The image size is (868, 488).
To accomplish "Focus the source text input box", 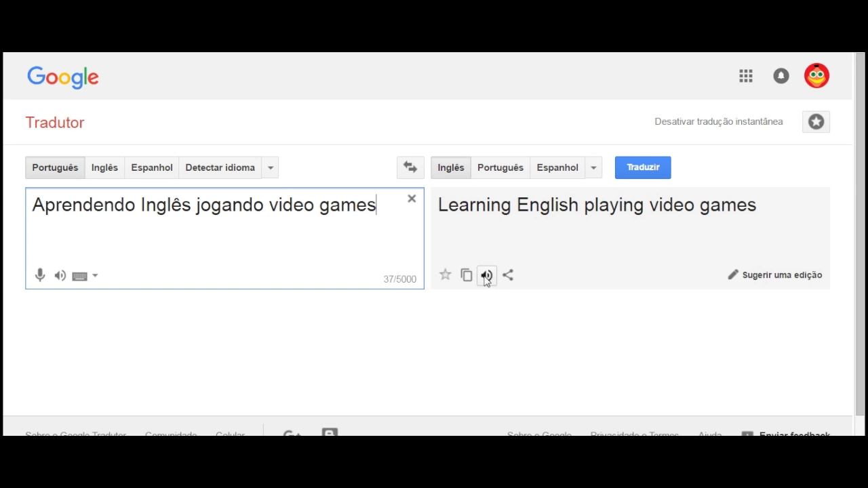I will point(224,238).
